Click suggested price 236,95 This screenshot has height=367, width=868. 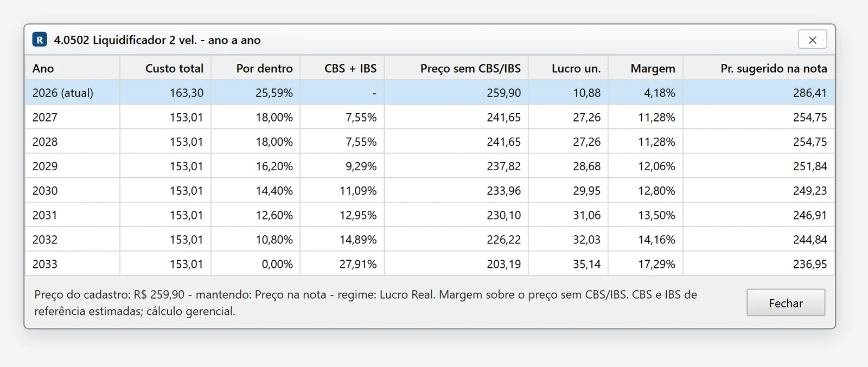coord(810,263)
